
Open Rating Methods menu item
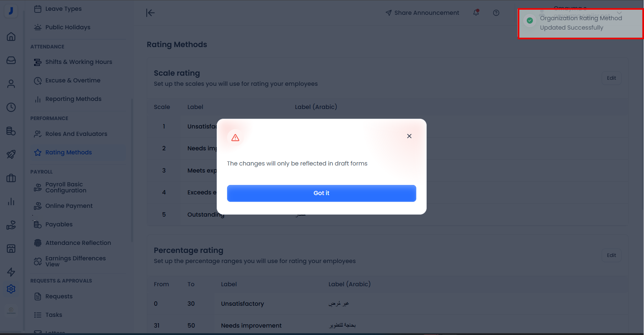69,152
